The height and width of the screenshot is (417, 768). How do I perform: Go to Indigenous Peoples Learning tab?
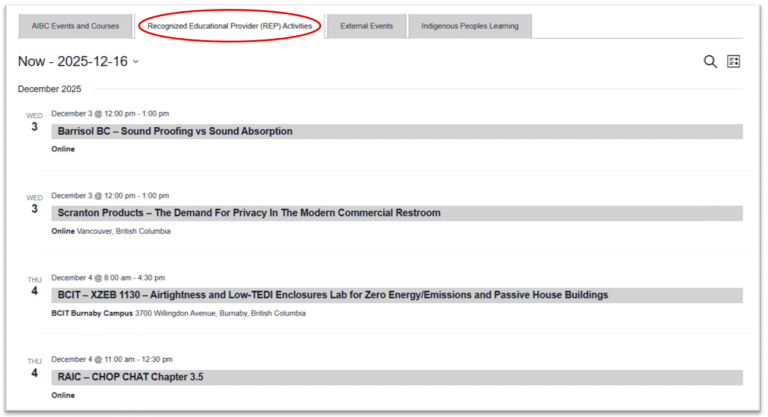tap(470, 26)
